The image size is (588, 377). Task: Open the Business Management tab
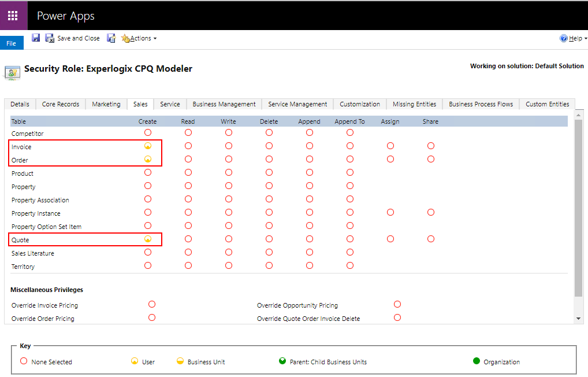[x=224, y=104]
